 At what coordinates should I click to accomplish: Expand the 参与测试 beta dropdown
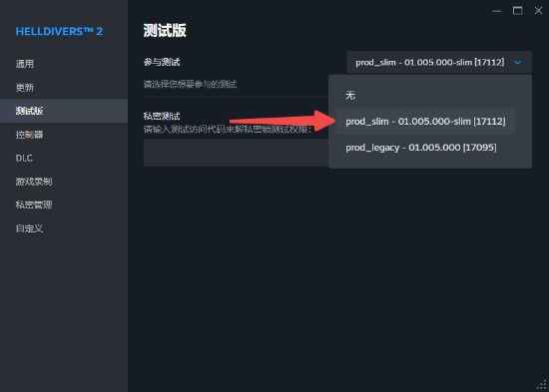[x=439, y=62]
